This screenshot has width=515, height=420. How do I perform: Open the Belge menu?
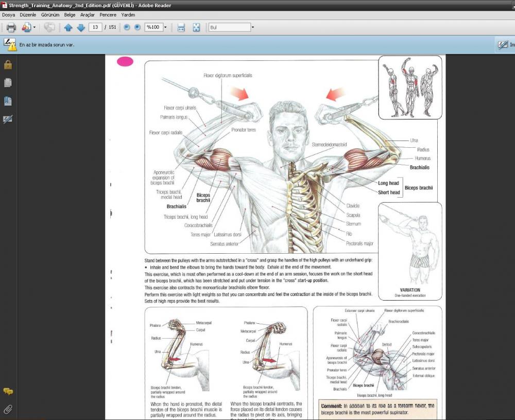(x=70, y=15)
